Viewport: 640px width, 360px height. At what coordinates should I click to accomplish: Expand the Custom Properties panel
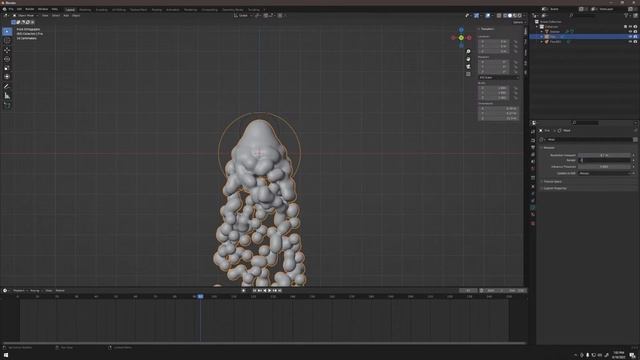click(554, 188)
